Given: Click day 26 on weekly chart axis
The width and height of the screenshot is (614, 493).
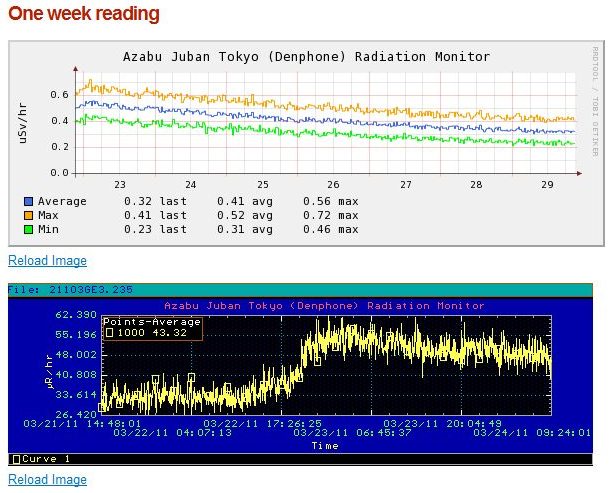Looking at the screenshot, I should pyautogui.click(x=333, y=185).
